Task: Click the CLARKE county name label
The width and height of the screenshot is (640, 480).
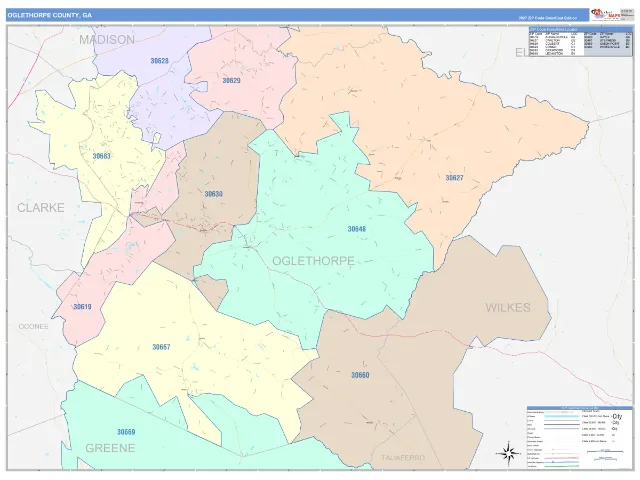Action: point(41,208)
